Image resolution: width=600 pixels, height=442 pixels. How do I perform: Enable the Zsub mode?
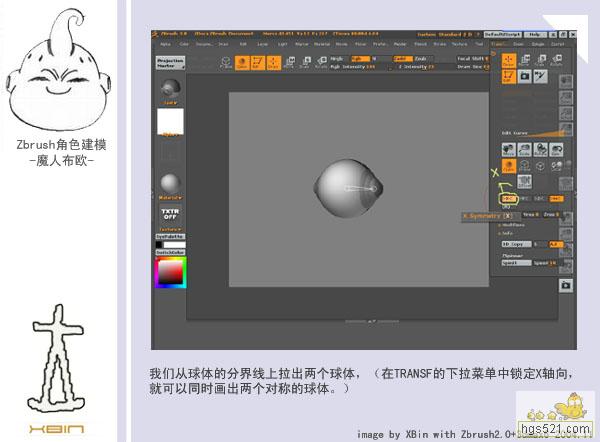point(421,59)
